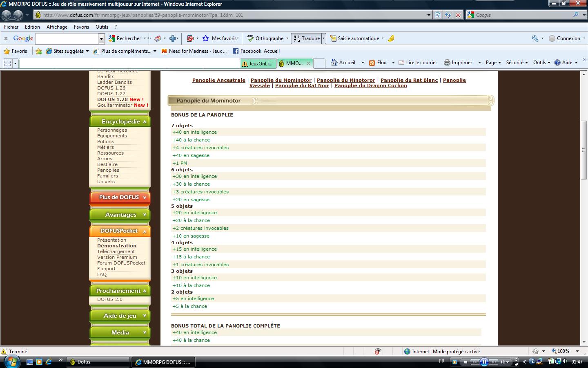Switch to the Dofus taskbar window
The width and height of the screenshot is (588, 368).
pos(98,362)
